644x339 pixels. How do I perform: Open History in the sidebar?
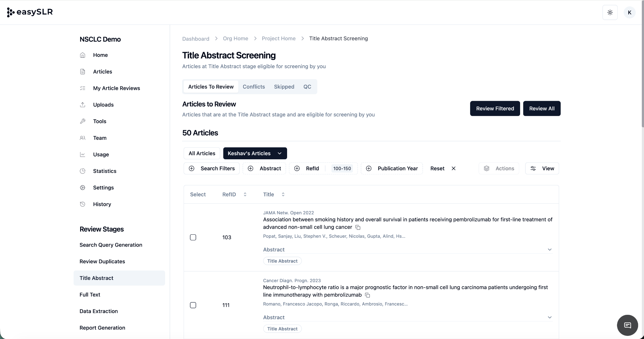pyautogui.click(x=102, y=204)
